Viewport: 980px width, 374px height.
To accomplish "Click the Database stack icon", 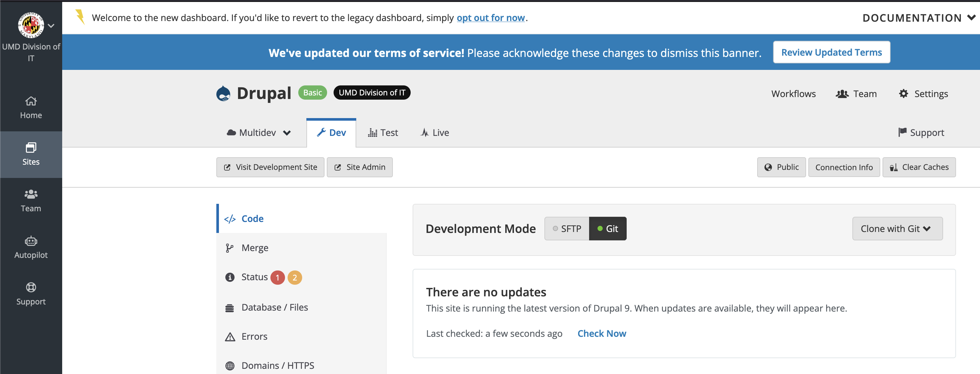I will tap(229, 308).
